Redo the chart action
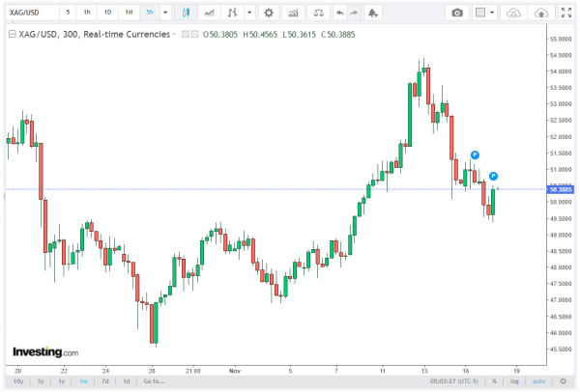 358,14
